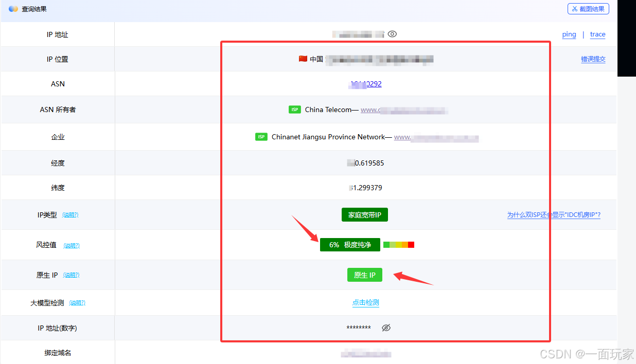Viewport: 636px width, 364px height.
Task: Open the IDC机房IP explanation link
Action: coord(554,215)
